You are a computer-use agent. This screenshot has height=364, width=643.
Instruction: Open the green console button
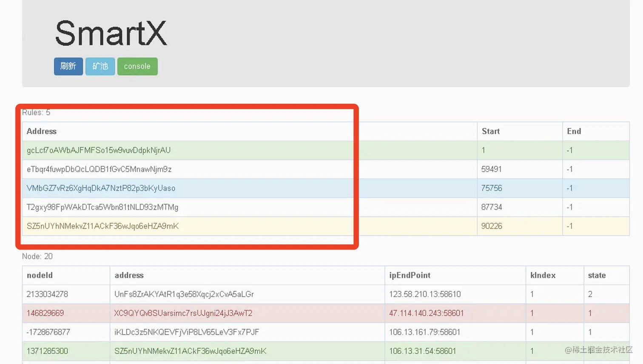[137, 66]
